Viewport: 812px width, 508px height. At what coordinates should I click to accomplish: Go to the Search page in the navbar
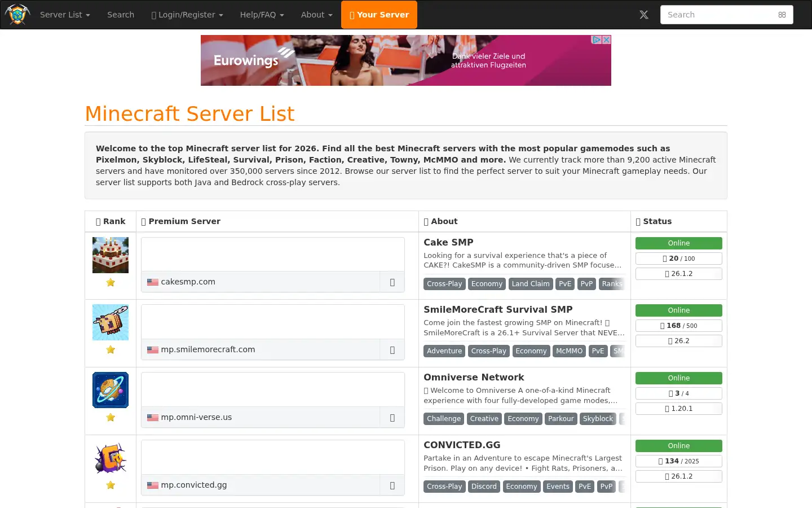tap(121, 15)
